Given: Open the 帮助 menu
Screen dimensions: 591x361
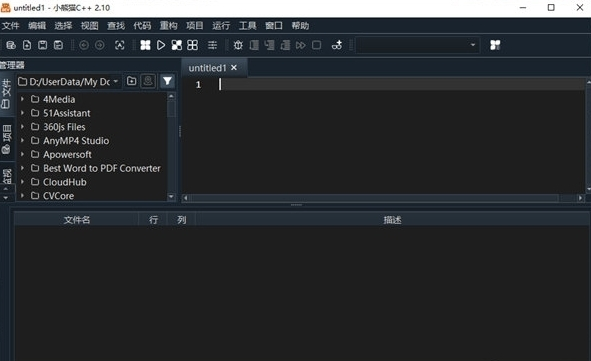Looking at the screenshot, I should [x=300, y=26].
